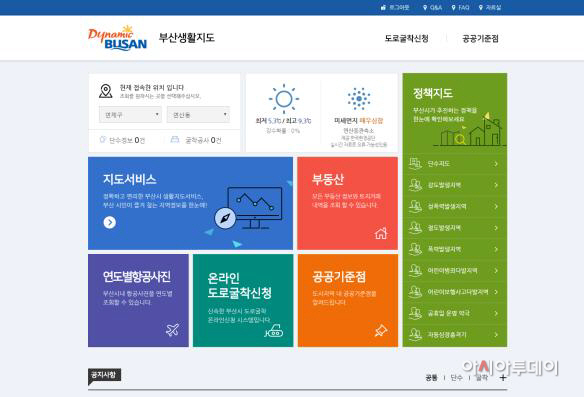Open the green 온라인 도로굴착신청 tile
The height and width of the screenshot is (397, 584).
coord(243,301)
